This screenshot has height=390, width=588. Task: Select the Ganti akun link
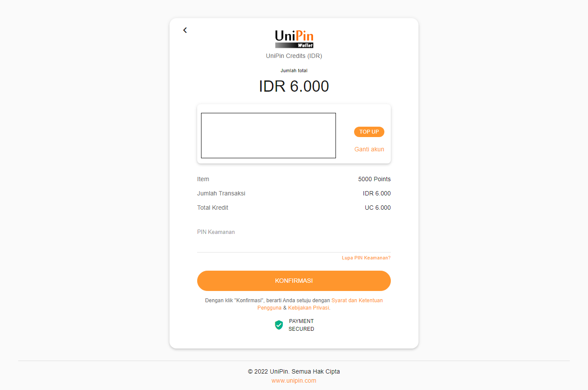(369, 149)
